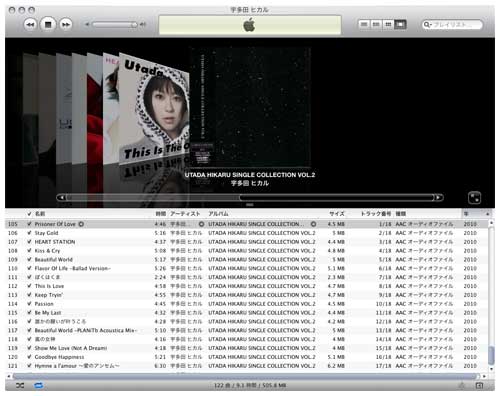Toggle checkbox for Goodbye Happiness
Screen dimensions: 500x396
(29, 357)
